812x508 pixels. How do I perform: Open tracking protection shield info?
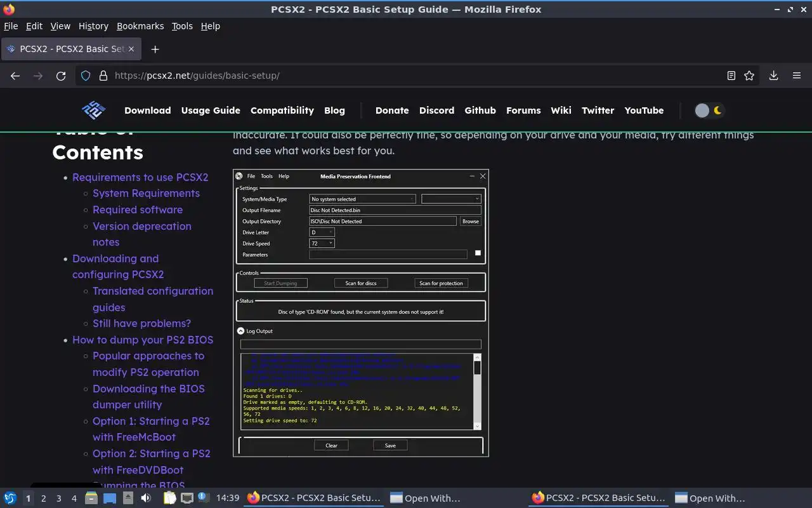coord(86,76)
